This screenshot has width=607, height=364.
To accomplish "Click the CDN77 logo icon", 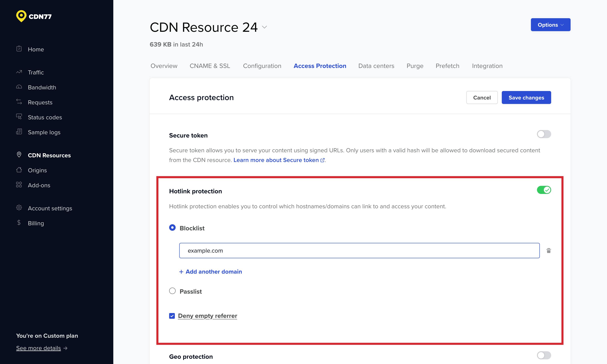I will click(x=21, y=16).
